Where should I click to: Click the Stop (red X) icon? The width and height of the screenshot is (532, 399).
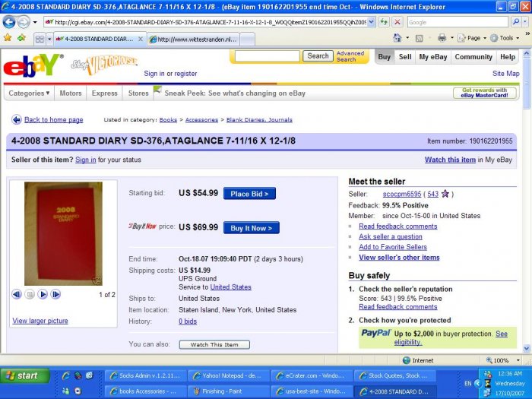pyautogui.click(x=397, y=22)
